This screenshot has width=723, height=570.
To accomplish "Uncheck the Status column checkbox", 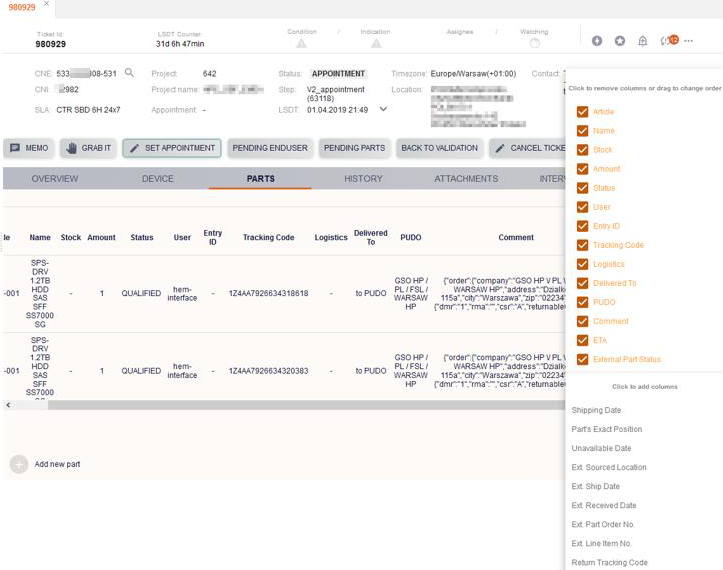I will (582, 188).
